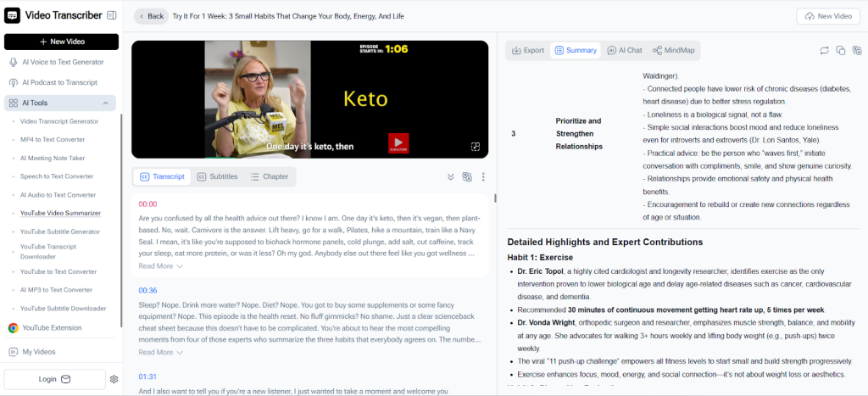Click the Export button
The height and width of the screenshot is (396, 868).
[x=528, y=50]
